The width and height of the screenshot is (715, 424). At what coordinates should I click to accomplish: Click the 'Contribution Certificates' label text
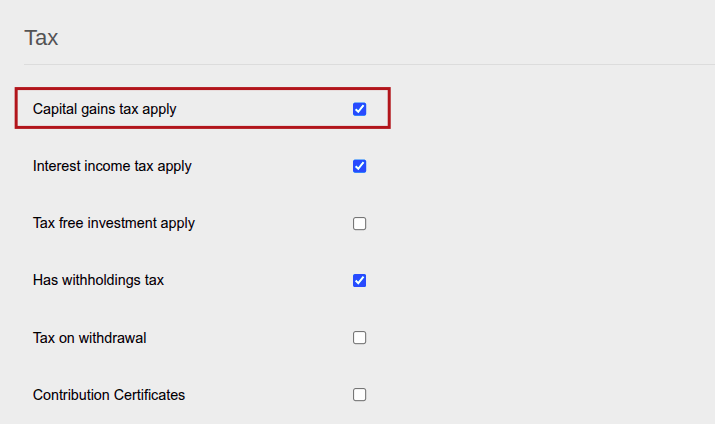pyautogui.click(x=109, y=395)
